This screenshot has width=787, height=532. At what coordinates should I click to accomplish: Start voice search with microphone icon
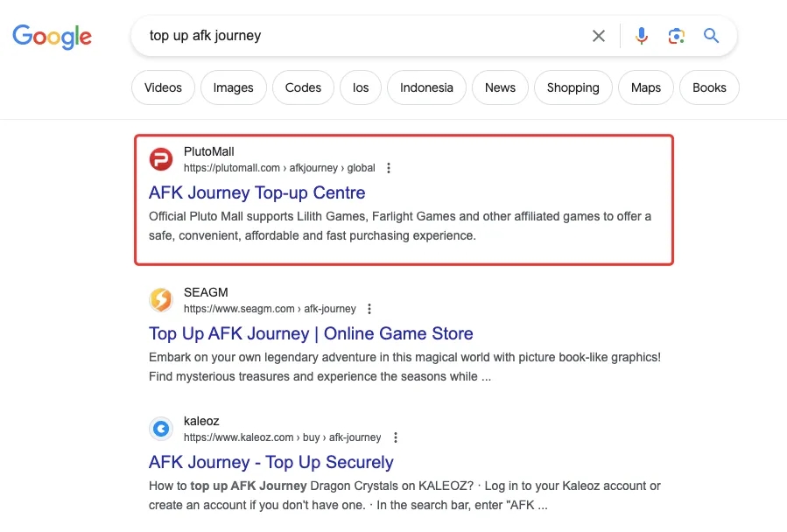(642, 36)
